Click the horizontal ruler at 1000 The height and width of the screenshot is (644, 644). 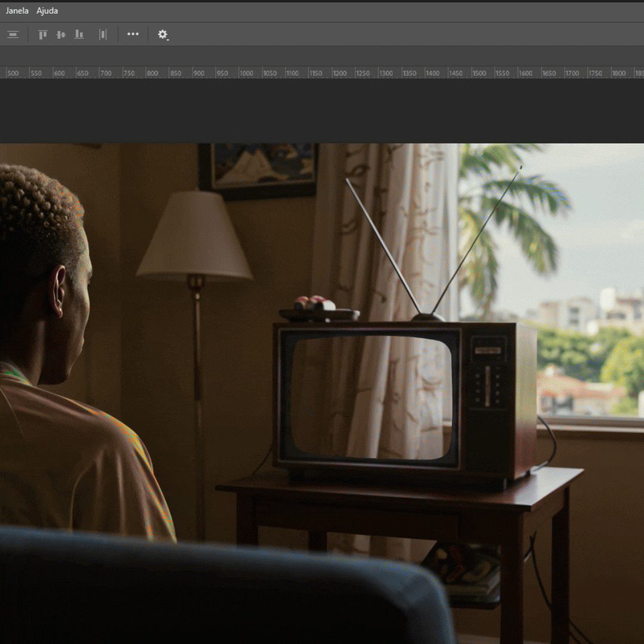pos(246,73)
